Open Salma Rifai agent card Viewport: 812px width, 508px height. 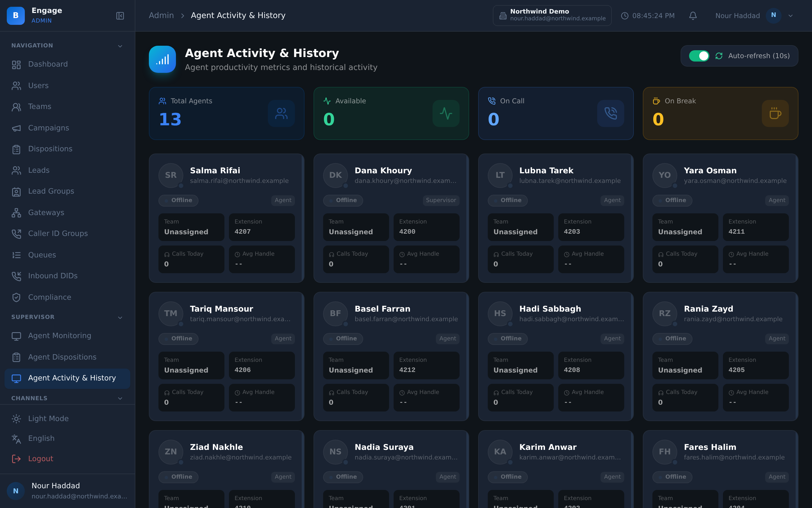226,218
